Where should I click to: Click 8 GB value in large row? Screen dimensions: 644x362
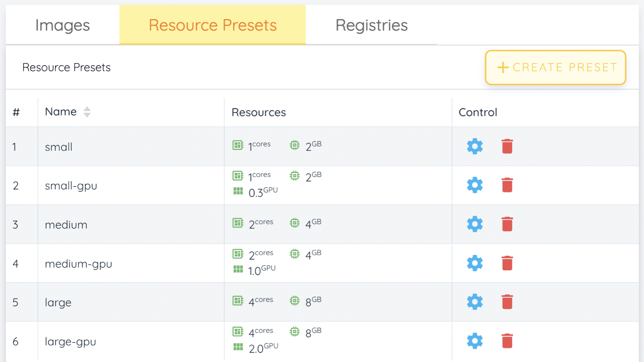pyautogui.click(x=313, y=301)
